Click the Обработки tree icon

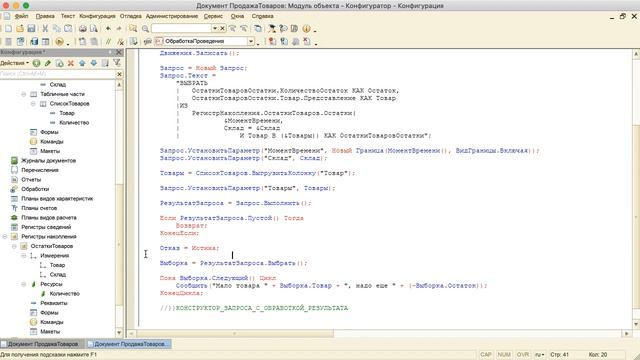[14, 189]
